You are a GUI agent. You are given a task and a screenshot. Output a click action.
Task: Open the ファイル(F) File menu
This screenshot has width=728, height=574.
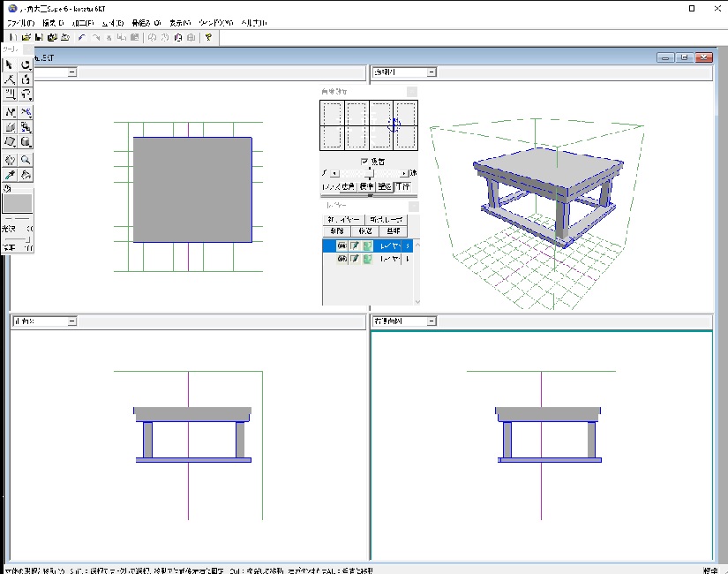point(20,23)
